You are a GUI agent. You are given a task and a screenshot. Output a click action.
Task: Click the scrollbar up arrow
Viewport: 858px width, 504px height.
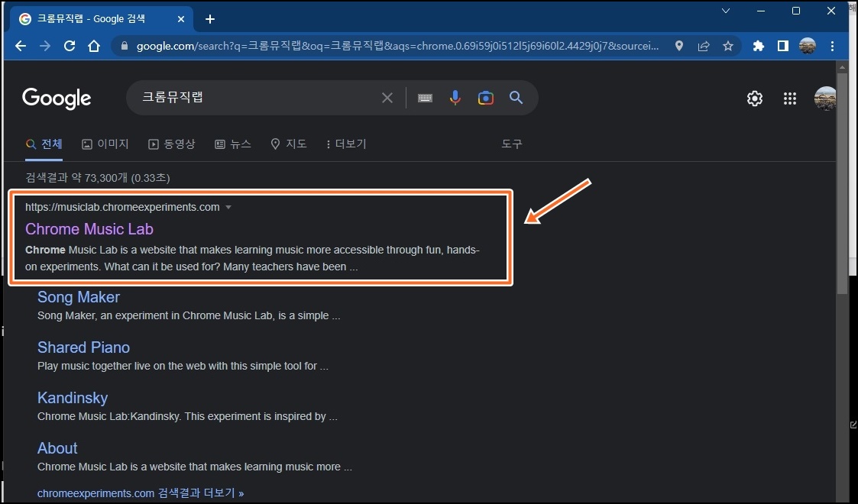(842, 66)
